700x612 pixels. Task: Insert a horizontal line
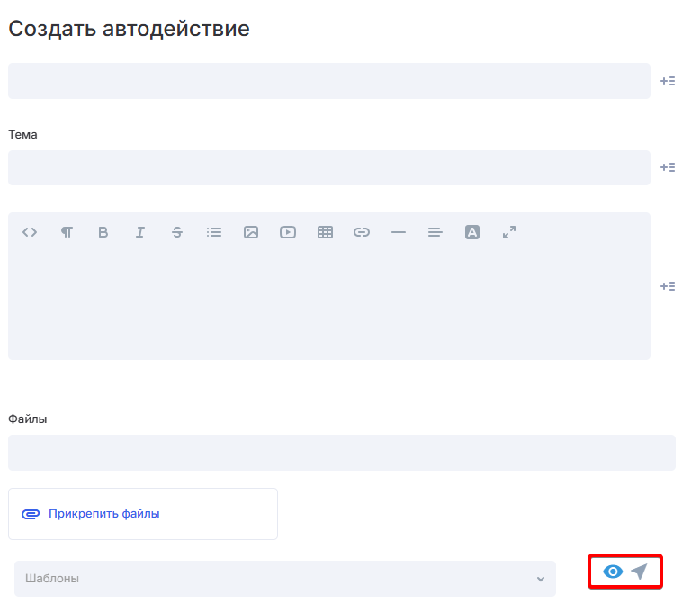(399, 232)
